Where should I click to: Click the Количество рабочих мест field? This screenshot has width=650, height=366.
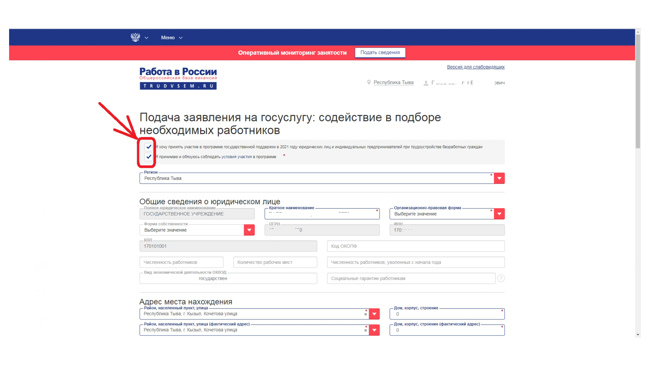(275, 262)
